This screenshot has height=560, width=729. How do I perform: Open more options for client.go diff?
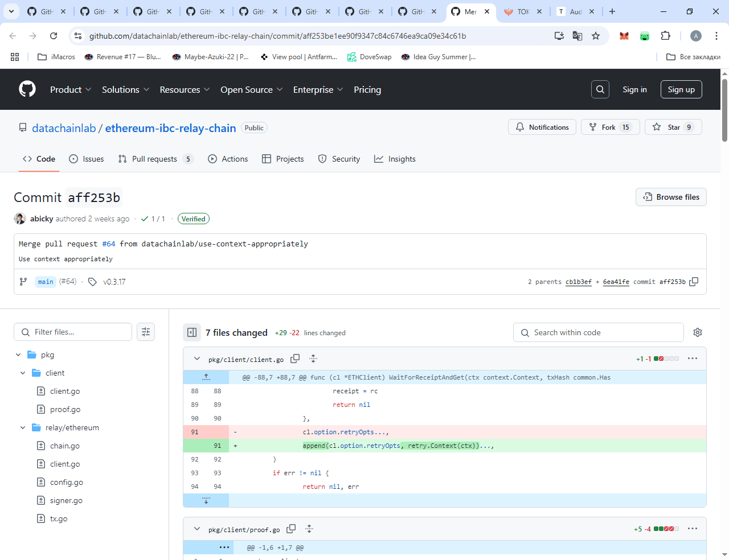(x=693, y=359)
